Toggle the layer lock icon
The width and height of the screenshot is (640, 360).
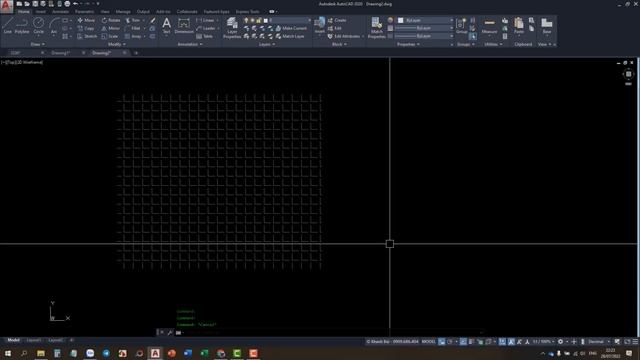tap(259, 20)
